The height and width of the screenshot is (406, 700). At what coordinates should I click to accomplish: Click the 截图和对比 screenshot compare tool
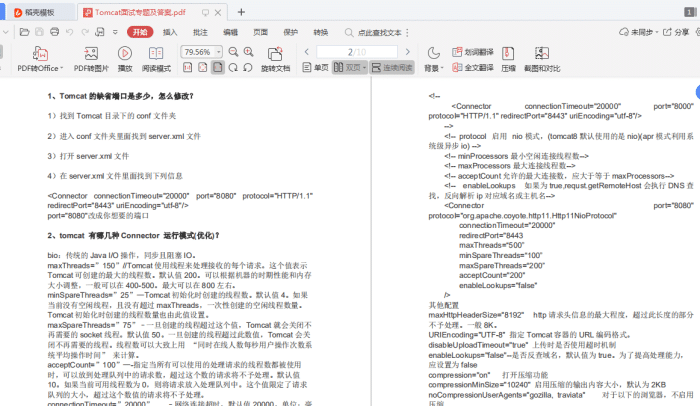coord(542,59)
